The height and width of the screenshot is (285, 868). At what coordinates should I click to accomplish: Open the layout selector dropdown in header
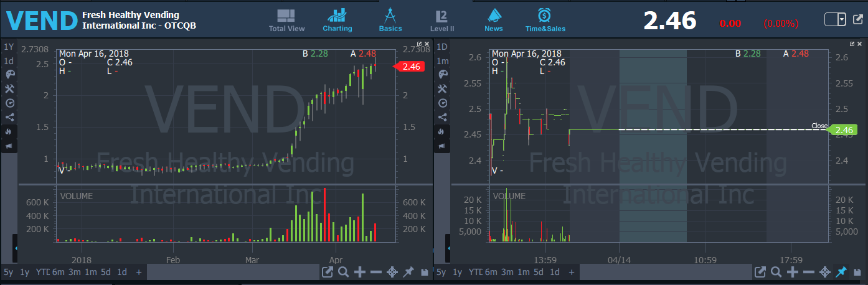point(835,19)
